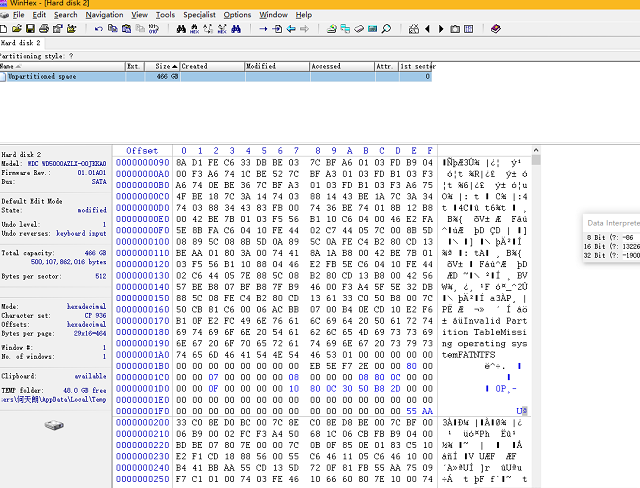
Task: Open the Specialist menu
Action: 199,15
